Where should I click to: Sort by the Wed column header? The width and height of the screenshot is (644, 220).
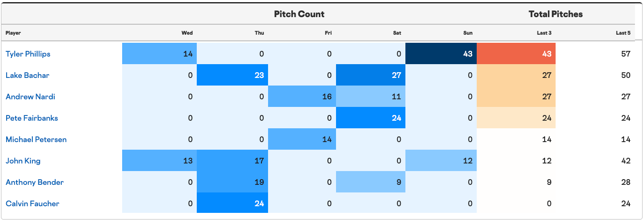pos(187,33)
